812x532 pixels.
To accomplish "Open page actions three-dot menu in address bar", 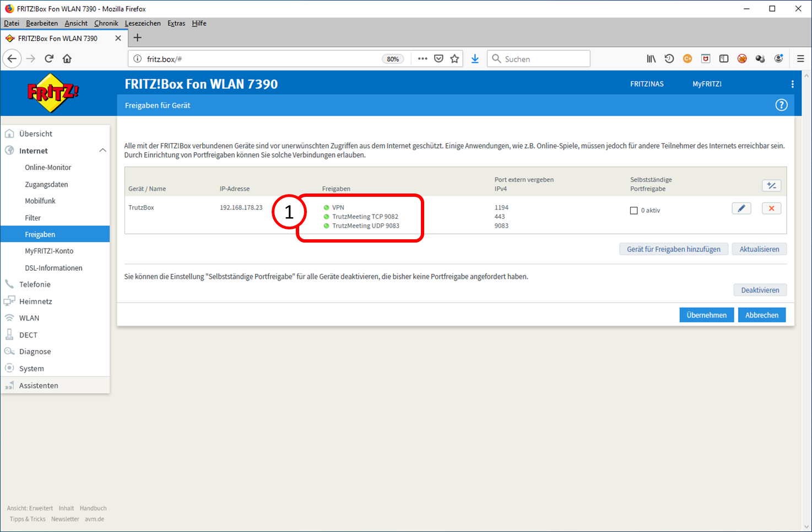I will [423, 58].
